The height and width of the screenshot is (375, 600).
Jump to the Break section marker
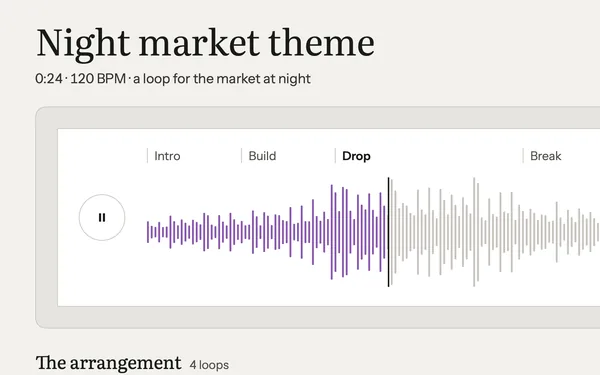(546, 156)
